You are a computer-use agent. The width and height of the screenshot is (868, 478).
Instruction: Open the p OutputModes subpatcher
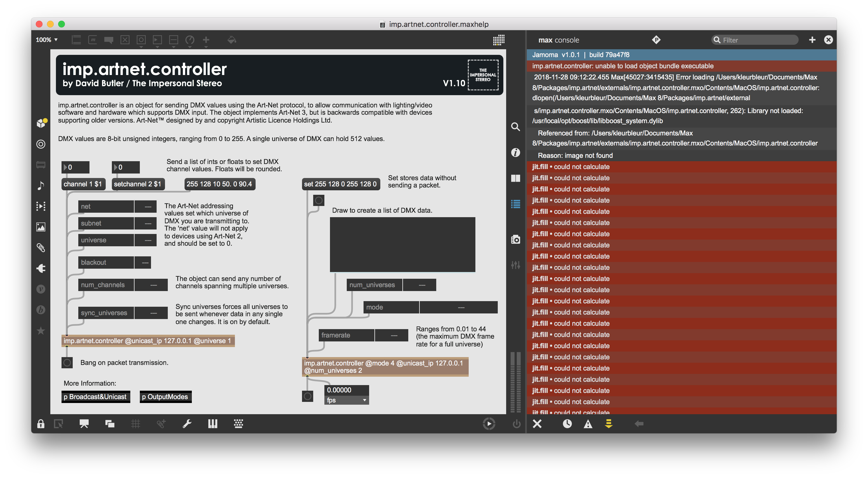click(x=166, y=397)
